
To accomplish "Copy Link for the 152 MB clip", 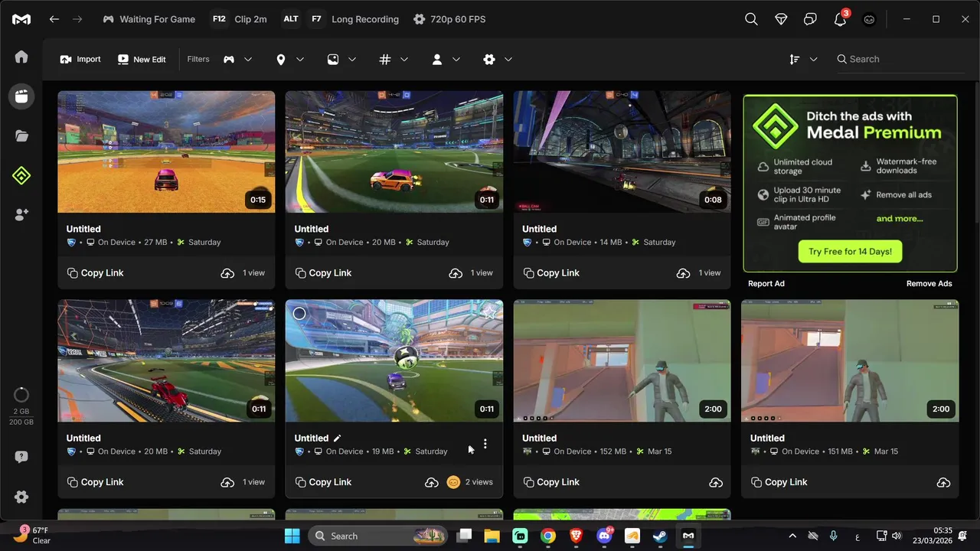I will 550,482.
